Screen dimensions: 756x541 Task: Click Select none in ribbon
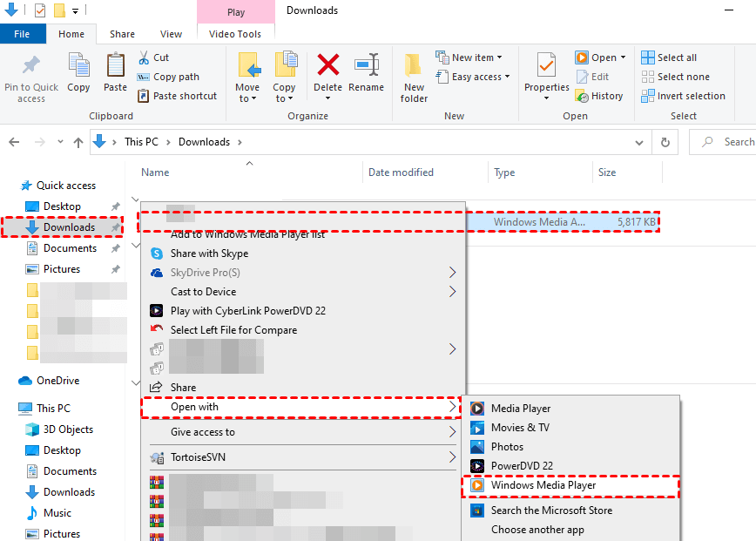pos(676,77)
